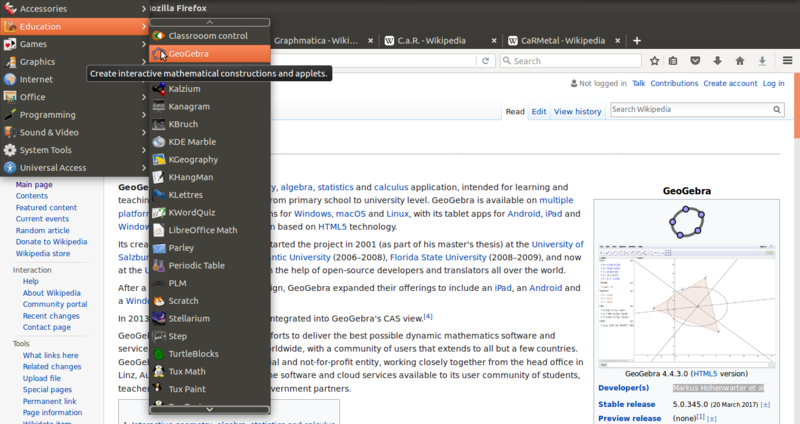Expand the Games menu category
This screenshot has width=800, height=424.
74,44
